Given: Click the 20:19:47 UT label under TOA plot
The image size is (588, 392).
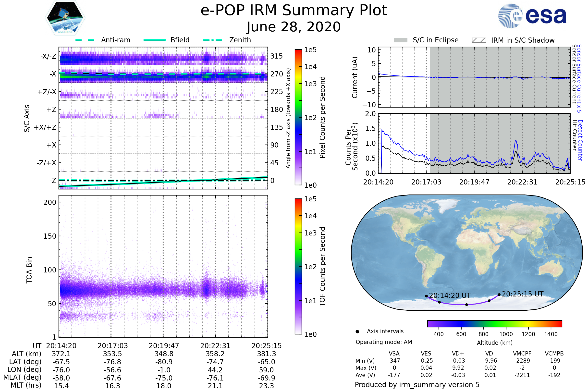Looking at the screenshot, I should click(164, 346).
